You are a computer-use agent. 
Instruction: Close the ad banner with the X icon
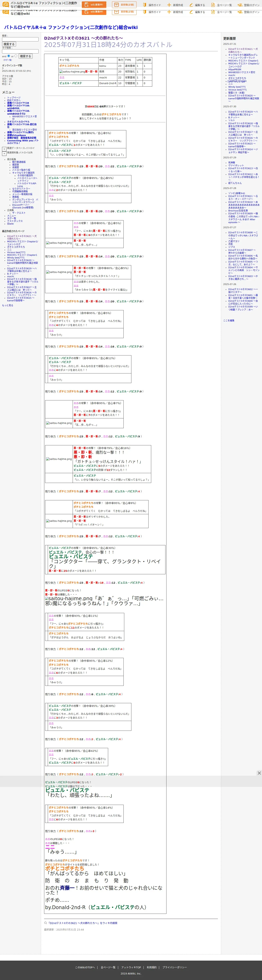click(x=259, y=773)
